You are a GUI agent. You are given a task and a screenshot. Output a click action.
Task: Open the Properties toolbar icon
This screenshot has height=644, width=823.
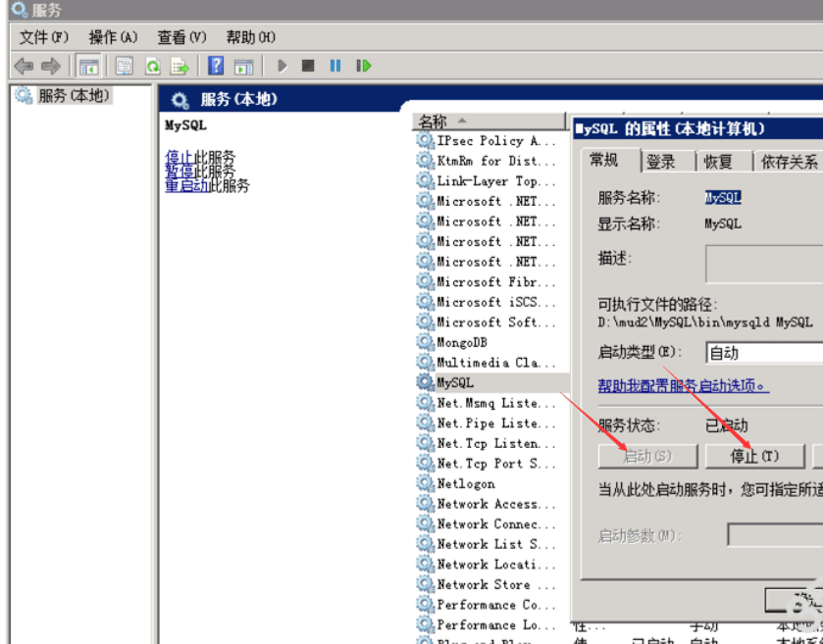pyautogui.click(x=125, y=66)
